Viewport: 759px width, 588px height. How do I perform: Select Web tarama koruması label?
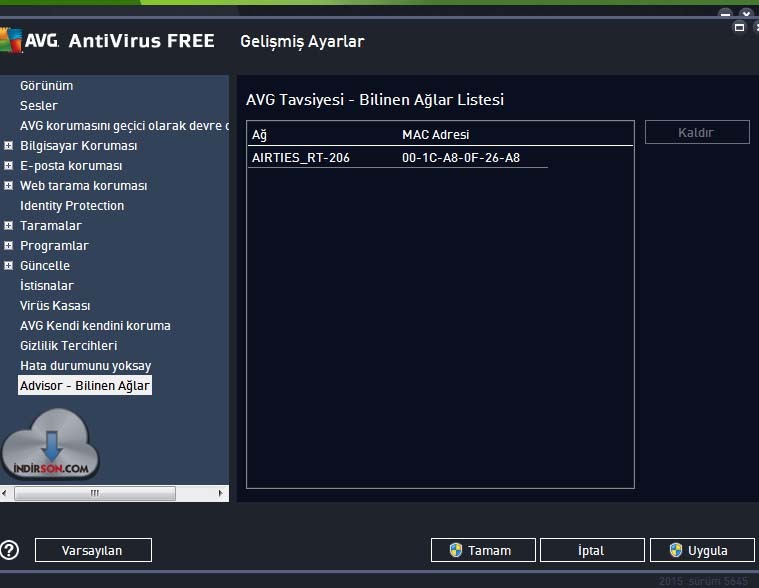tap(83, 186)
